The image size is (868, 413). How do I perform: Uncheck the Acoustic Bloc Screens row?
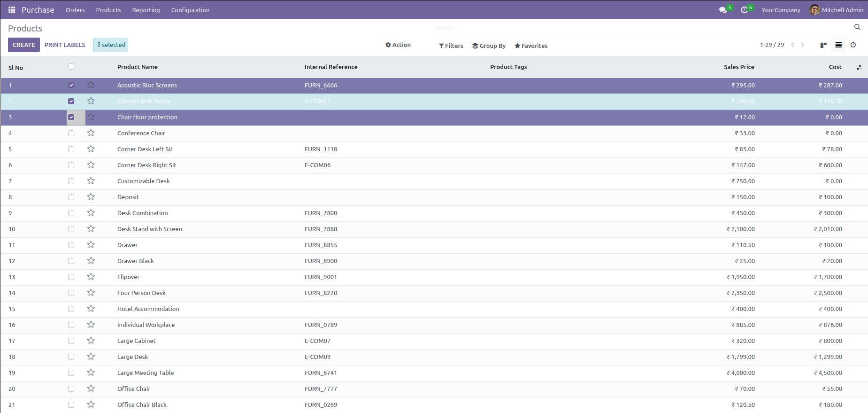71,86
